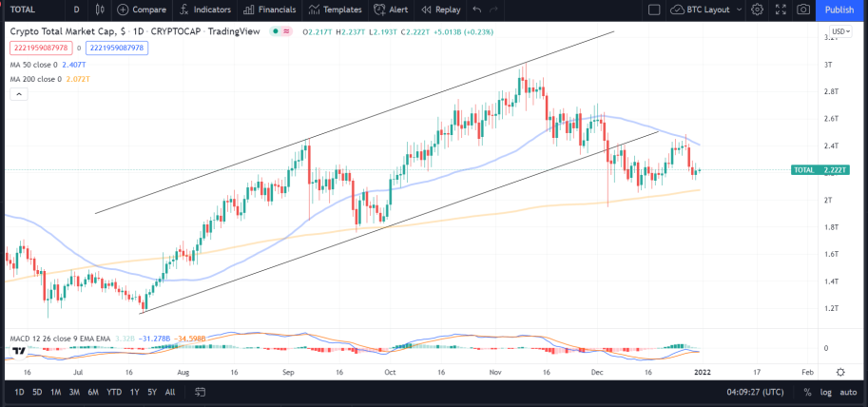Take a chart snapshot with camera icon

click(803, 10)
